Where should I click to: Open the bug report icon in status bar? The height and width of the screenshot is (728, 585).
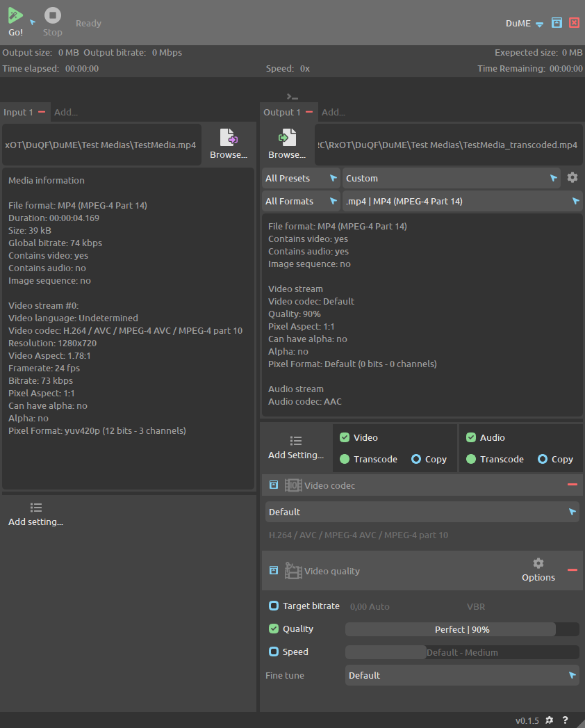[550, 720]
